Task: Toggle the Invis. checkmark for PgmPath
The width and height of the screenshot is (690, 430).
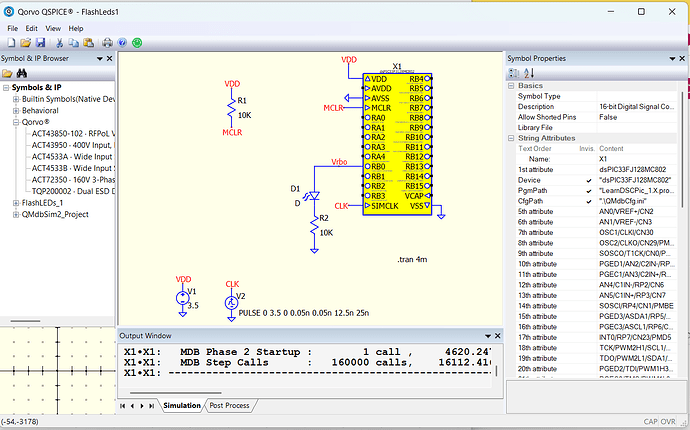Action: (589, 191)
